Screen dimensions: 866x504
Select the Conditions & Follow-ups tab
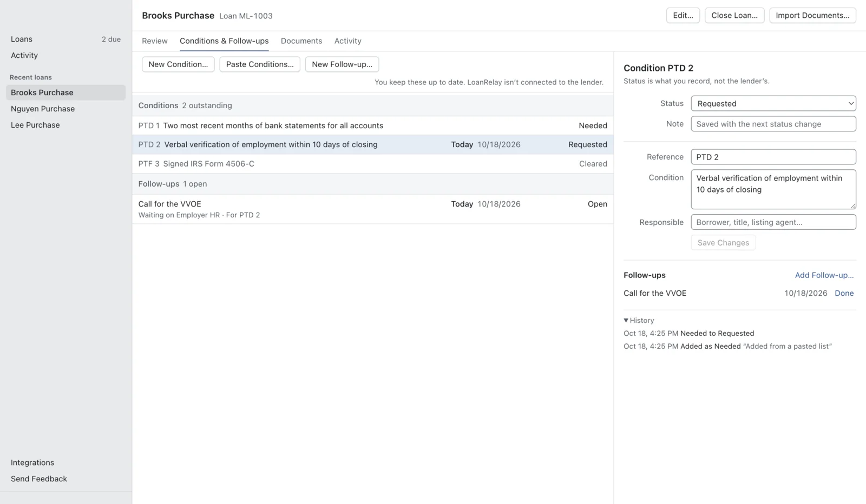coord(224,41)
